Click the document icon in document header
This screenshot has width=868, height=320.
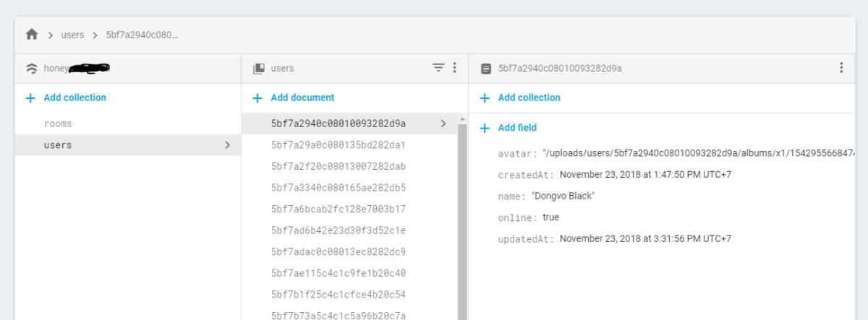(x=485, y=69)
